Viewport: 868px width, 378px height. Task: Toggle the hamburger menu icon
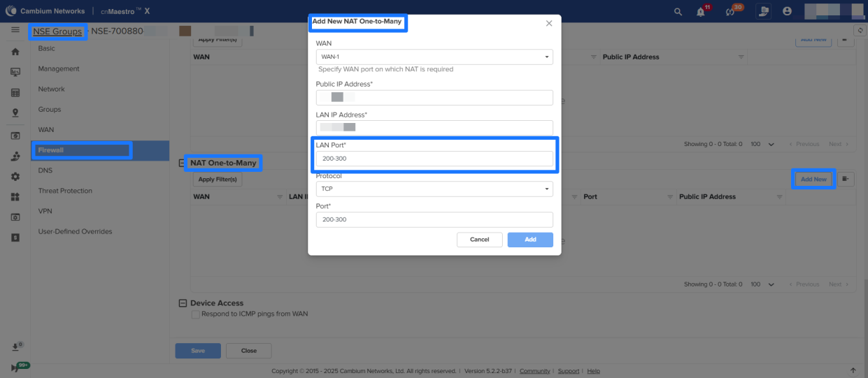click(15, 31)
